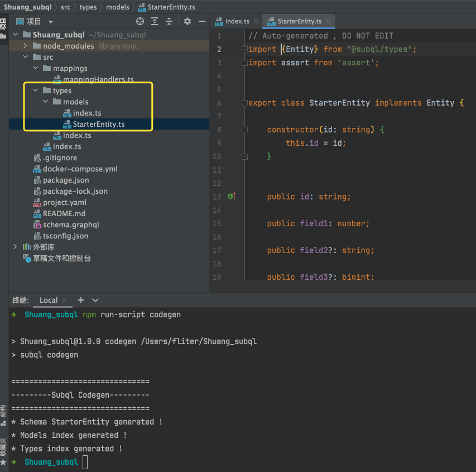Click the expand all icon in project panel
The height and width of the screenshot is (472, 476).
click(155, 21)
